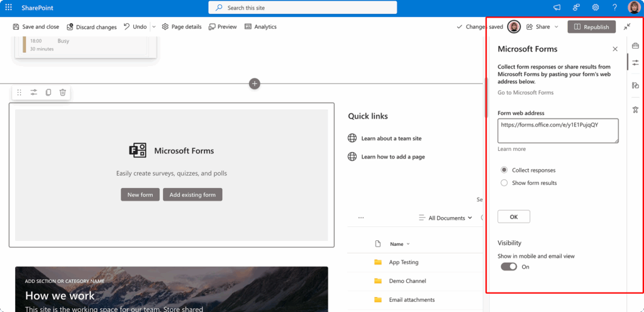
Task: Click the file type column icon
Action: 378,244
